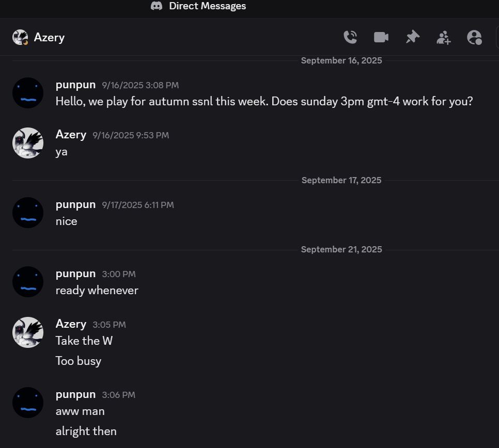Click Azery's avatar in the chat header
The height and width of the screenshot is (448, 499).
(21, 37)
